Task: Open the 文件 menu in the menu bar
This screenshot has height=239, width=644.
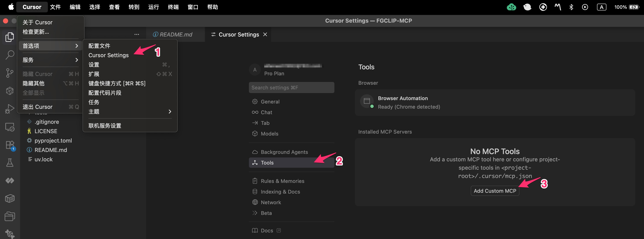Action: click(x=55, y=7)
